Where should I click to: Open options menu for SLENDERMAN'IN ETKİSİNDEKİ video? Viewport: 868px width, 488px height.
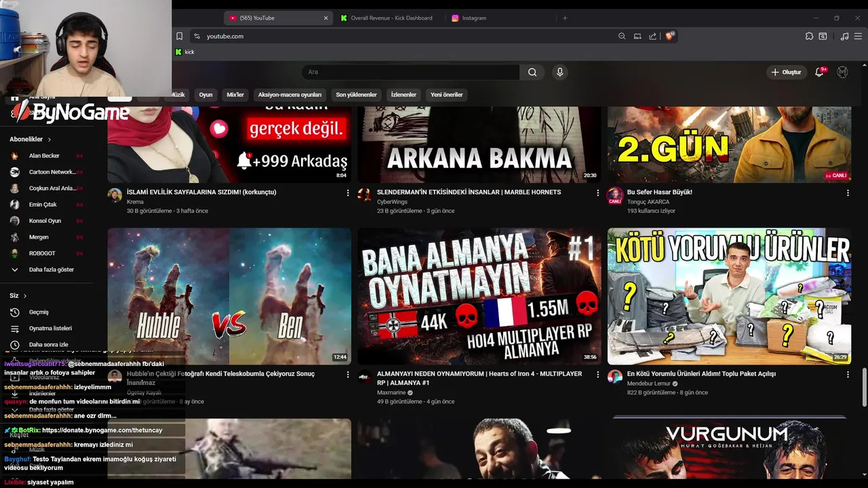coord(597,193)
